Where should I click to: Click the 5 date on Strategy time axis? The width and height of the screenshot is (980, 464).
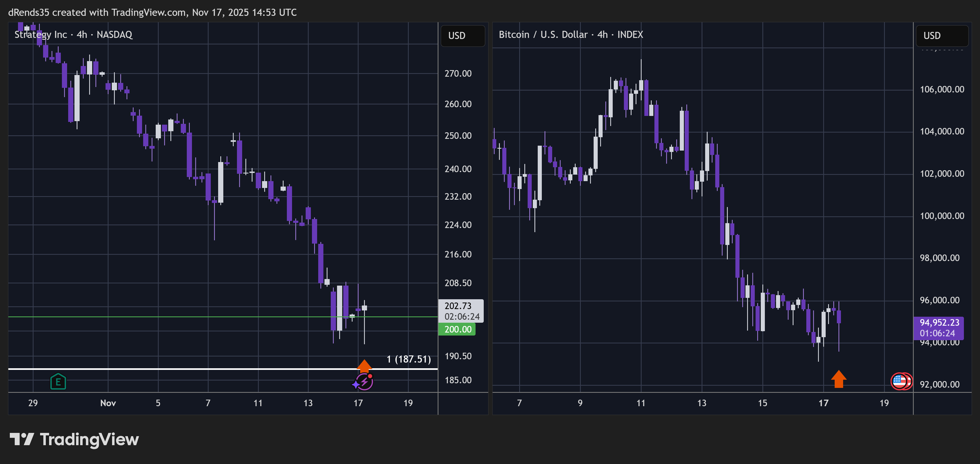click(158, 403)
